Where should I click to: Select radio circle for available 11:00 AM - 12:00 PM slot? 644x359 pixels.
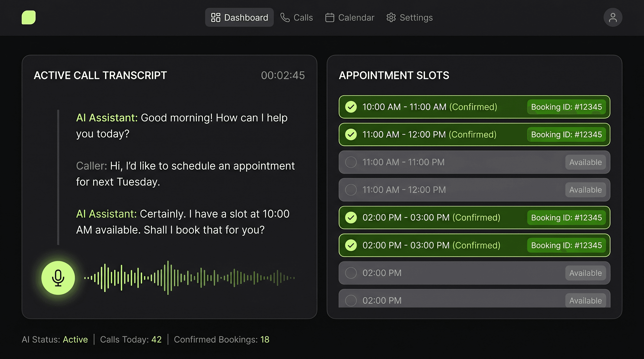pos(351,190)
